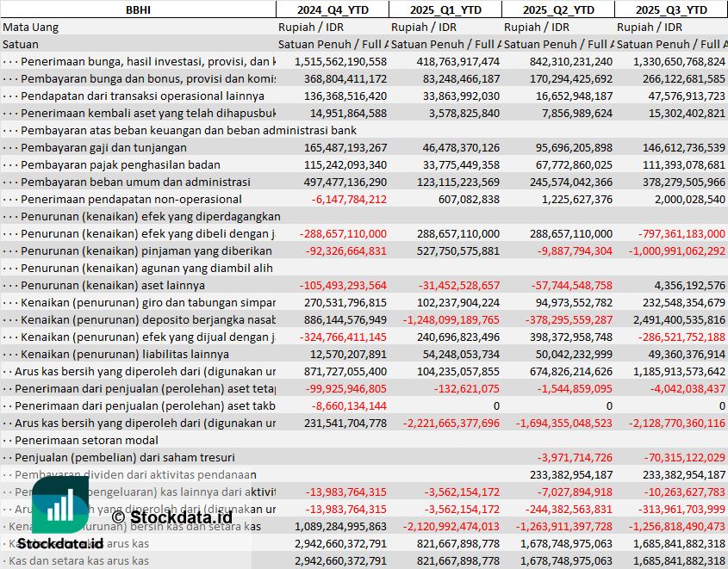Screen dimensions: 728x569
Task: Click the 2025_Q3_YTD column header
Action: [671, 9]
